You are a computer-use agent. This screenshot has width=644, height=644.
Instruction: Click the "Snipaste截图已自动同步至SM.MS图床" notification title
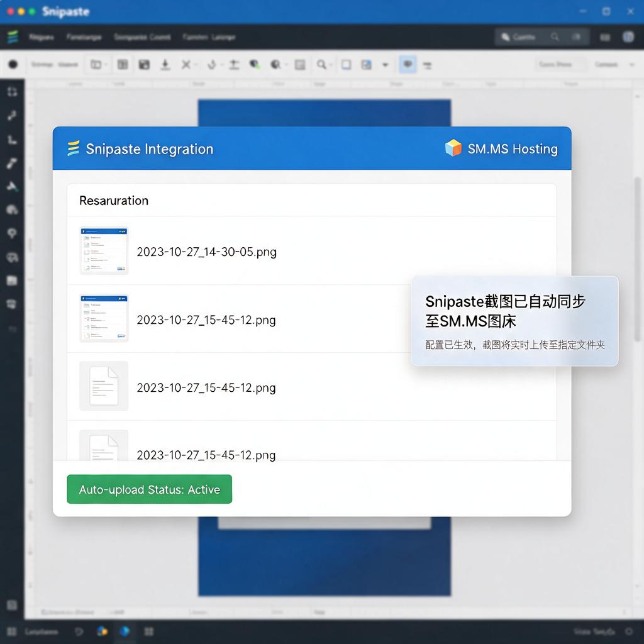[x=505, y=311]
